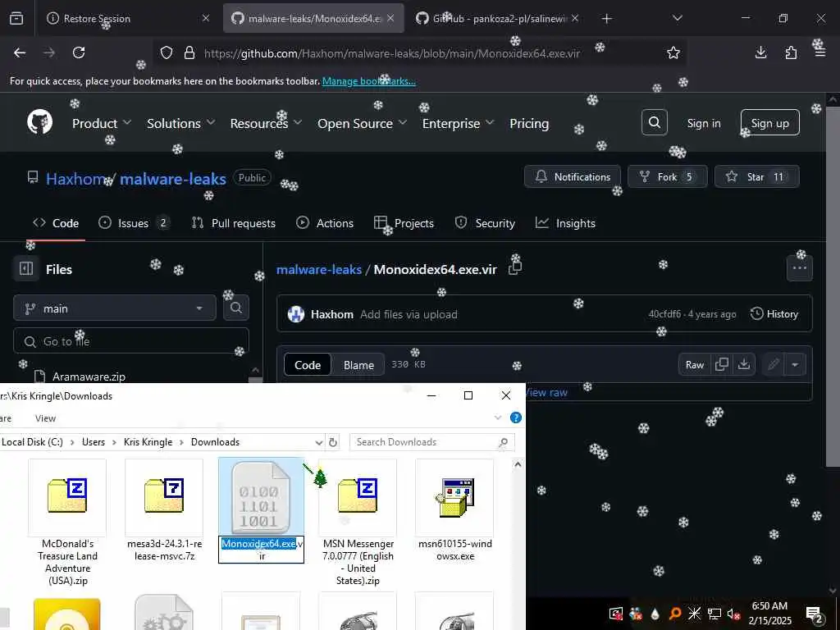840x630 pixels.
Task: Expand the Solutions menu
Action: pyautogui.click(x=181, y=123)
